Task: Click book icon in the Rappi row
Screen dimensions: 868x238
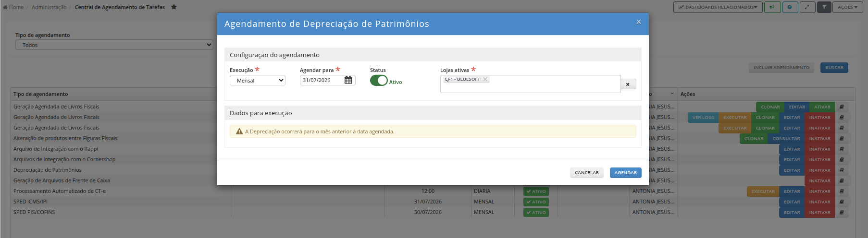Action: click(x=842, y=149)
